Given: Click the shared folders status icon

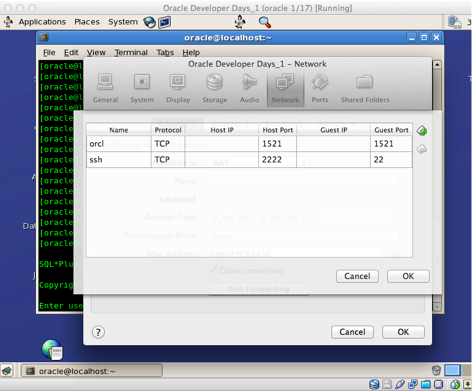Looking at the screenshot, I should click(426, 384).
